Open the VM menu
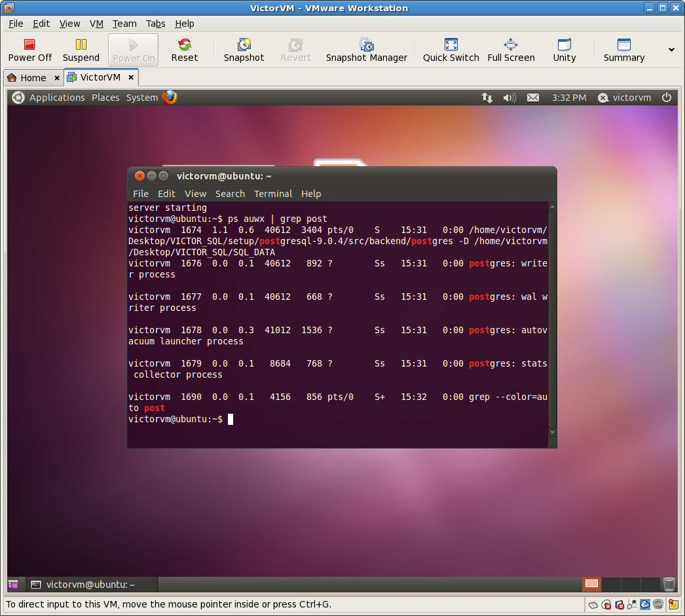685x616 pixels. 96,24
